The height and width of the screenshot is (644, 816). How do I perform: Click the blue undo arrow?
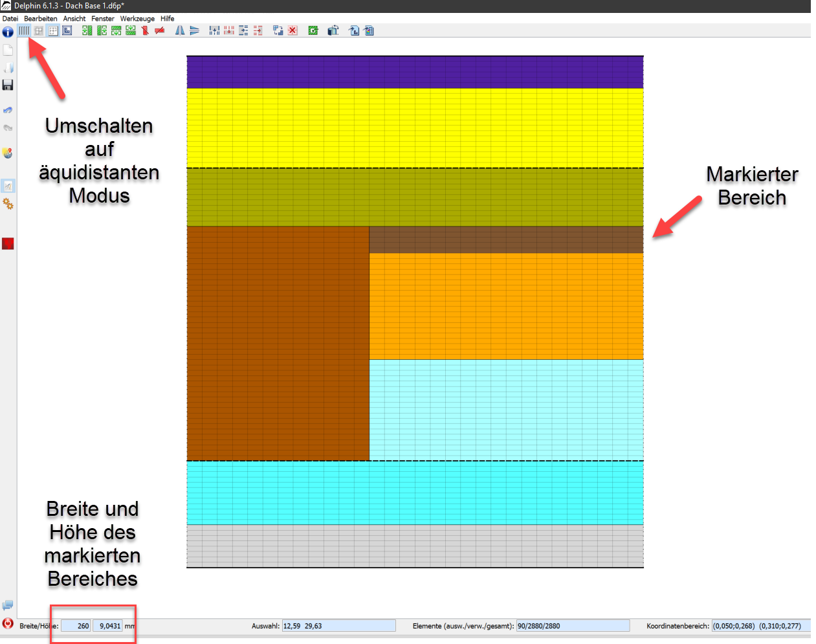click(8, 110)
